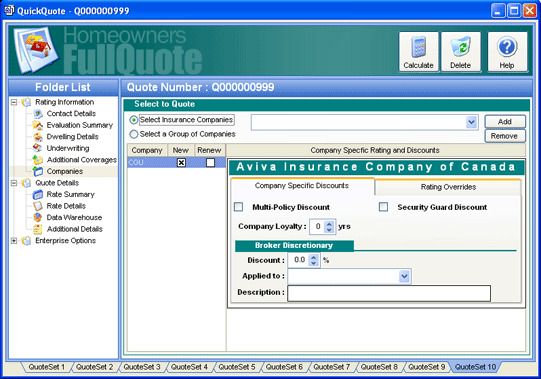Open the QuoteSet 5 tab
This screenshot has width=541, height=379.
tap(237, 367)
